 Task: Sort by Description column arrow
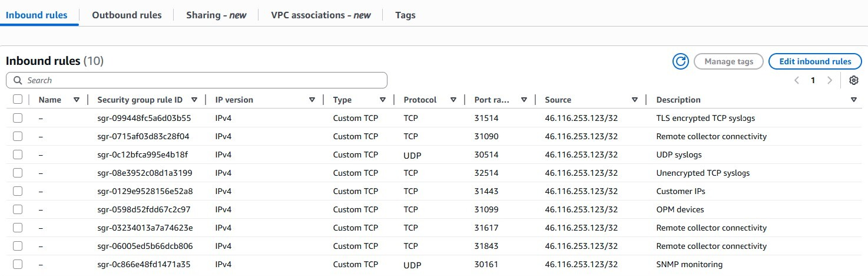(854, 100)
